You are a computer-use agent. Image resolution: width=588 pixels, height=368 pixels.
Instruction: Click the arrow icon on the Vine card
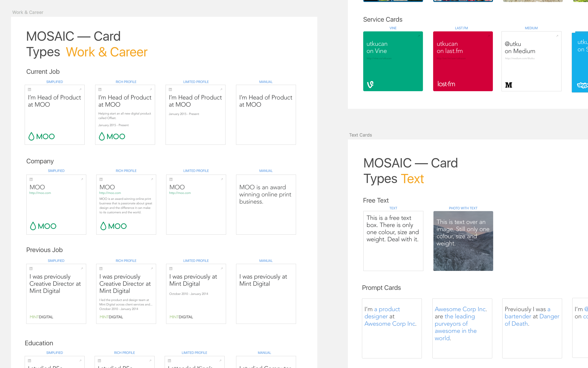pyautogui.click(x=419, y=36)
